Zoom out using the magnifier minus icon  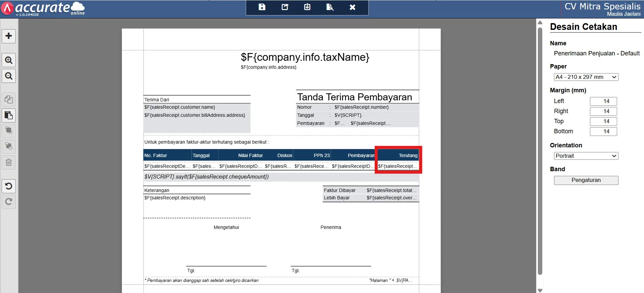click(9, 76)
